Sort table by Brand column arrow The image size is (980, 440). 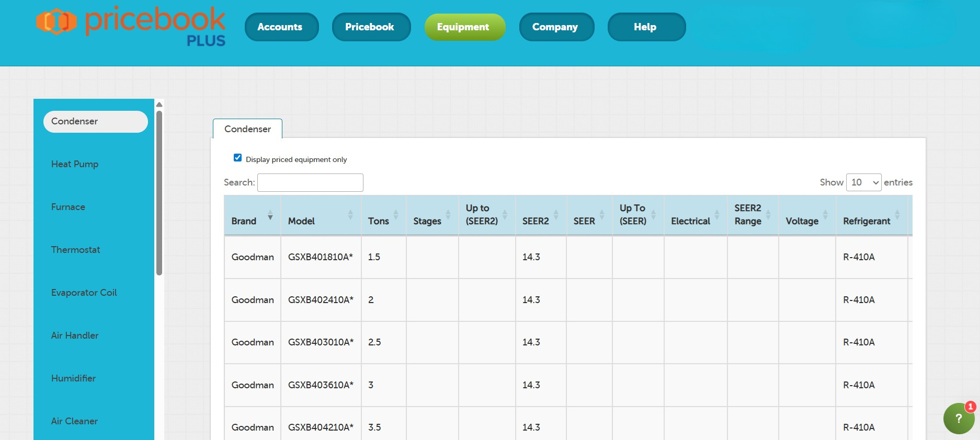(270, 215)
